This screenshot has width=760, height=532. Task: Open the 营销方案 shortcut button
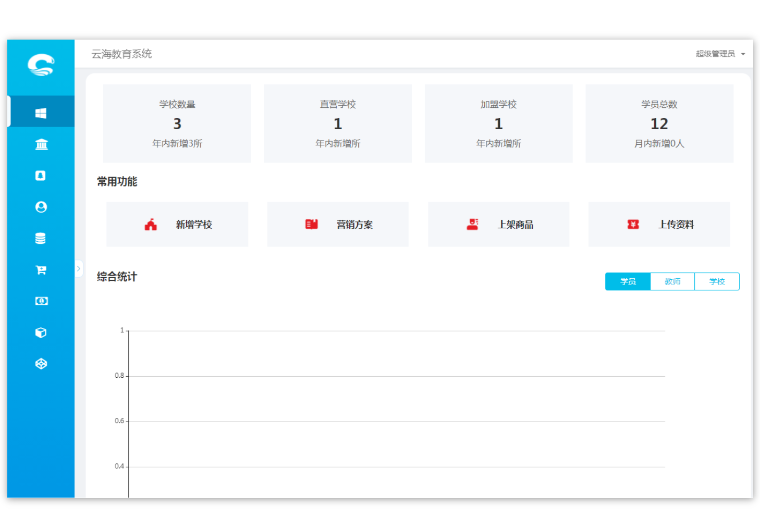click(338, 225)
